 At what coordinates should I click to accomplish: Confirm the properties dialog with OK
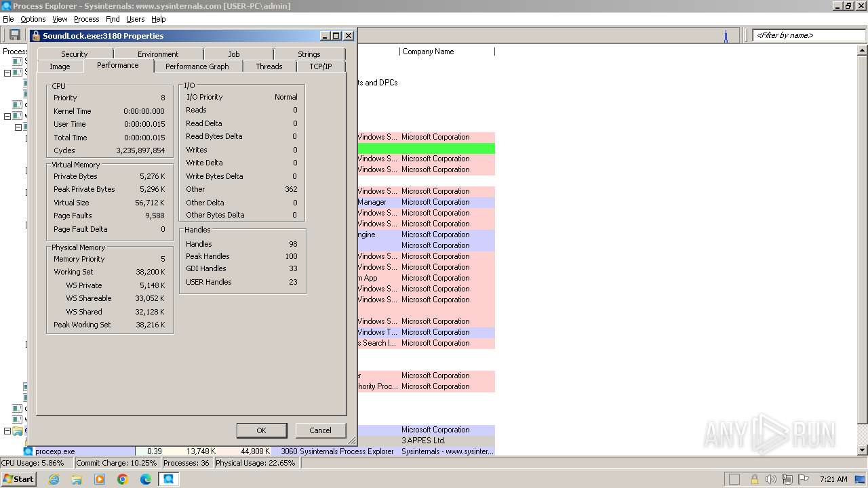pos(261,430)
